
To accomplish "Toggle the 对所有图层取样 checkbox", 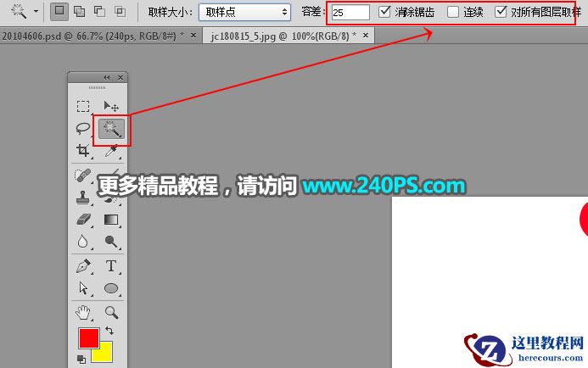I will [501, 12].
